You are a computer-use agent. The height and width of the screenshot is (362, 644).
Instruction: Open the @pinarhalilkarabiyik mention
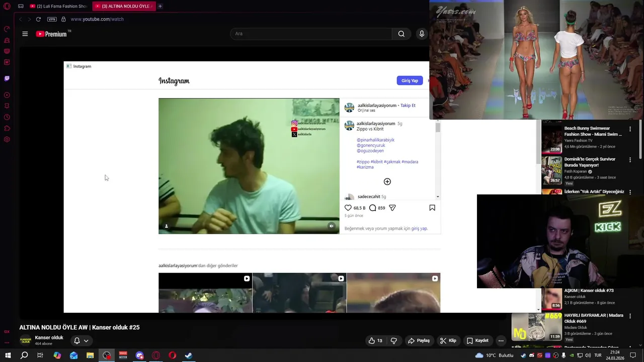[375, 140]
